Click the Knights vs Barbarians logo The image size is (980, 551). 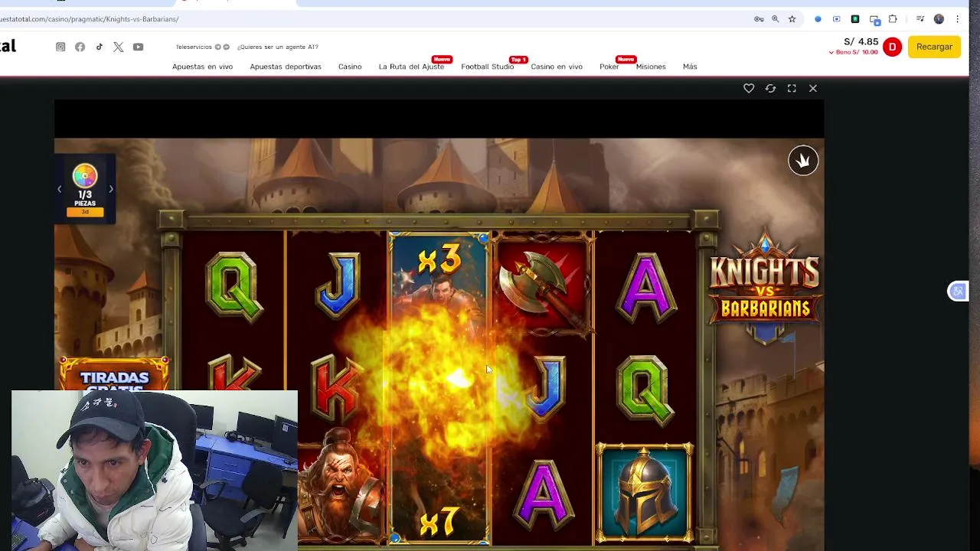pyautogui.click(x=764, y=286)
